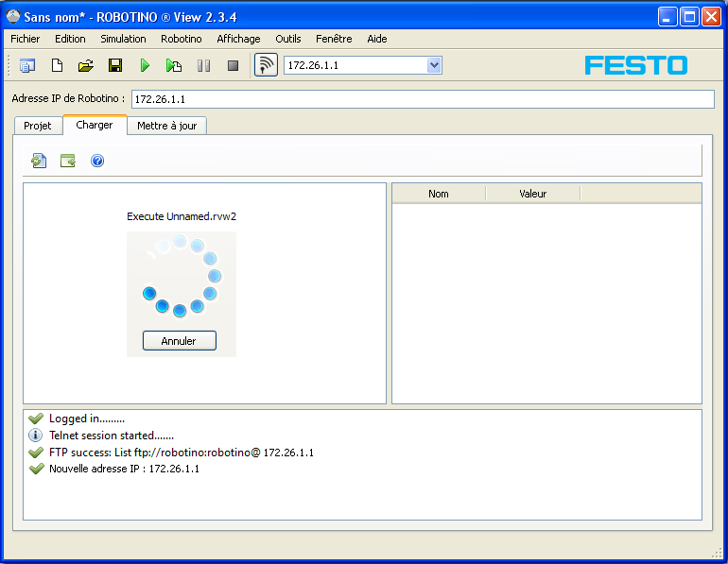The width and height of the screenshot is (728, 564).
Task: Close the Robotino View window
Action: tap(711, 17)
